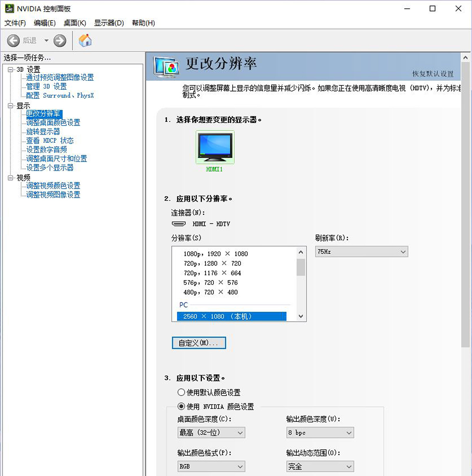The width and height of the screenshot is (472, 476).
Task: Open the 输出颜色格式 RGB dropdown
Action: [x=211, y=466]
